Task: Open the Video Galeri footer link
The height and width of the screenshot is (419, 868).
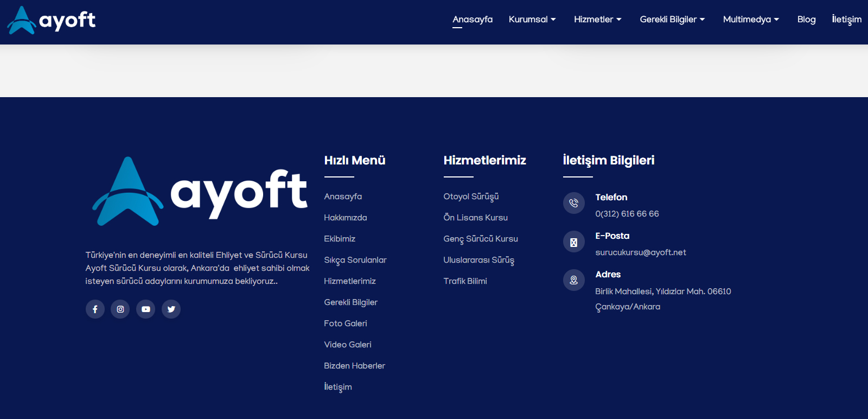Action: (348, 345)
